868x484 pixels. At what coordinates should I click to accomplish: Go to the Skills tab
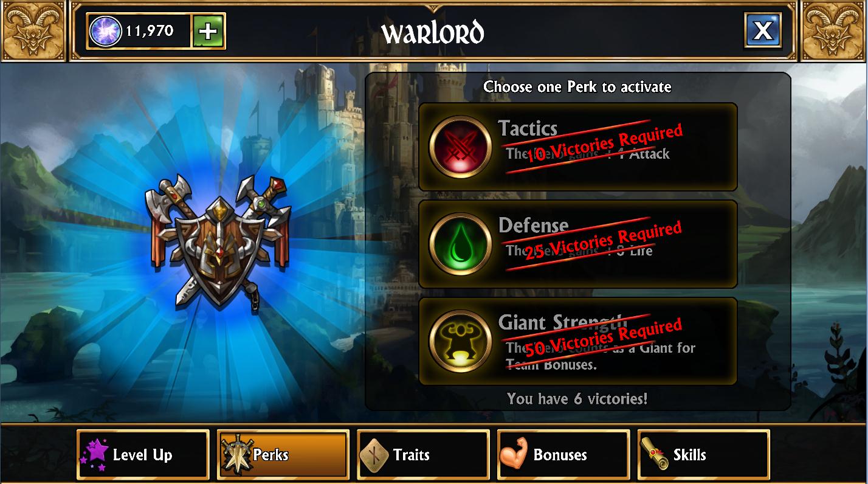(703, 455)
